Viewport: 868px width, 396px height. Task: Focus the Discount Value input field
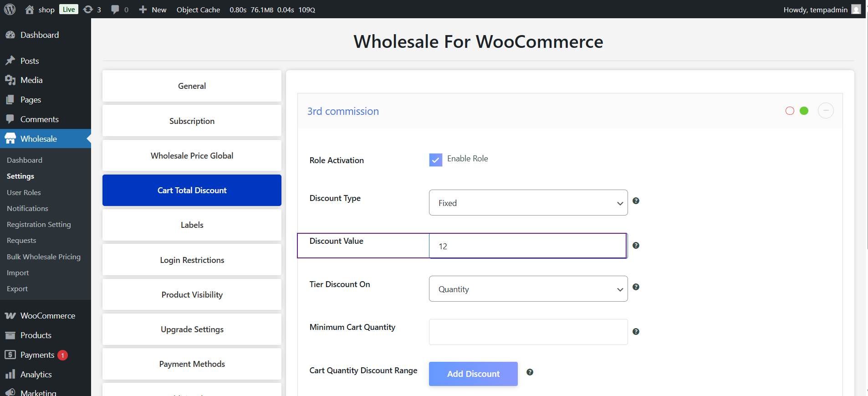pyautogui.click(x=528, y=246)
